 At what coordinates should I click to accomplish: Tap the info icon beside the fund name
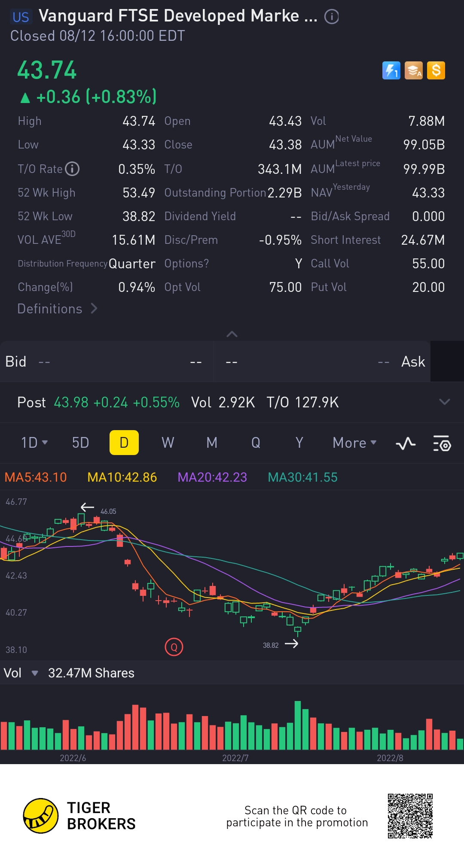click(331, 17)
